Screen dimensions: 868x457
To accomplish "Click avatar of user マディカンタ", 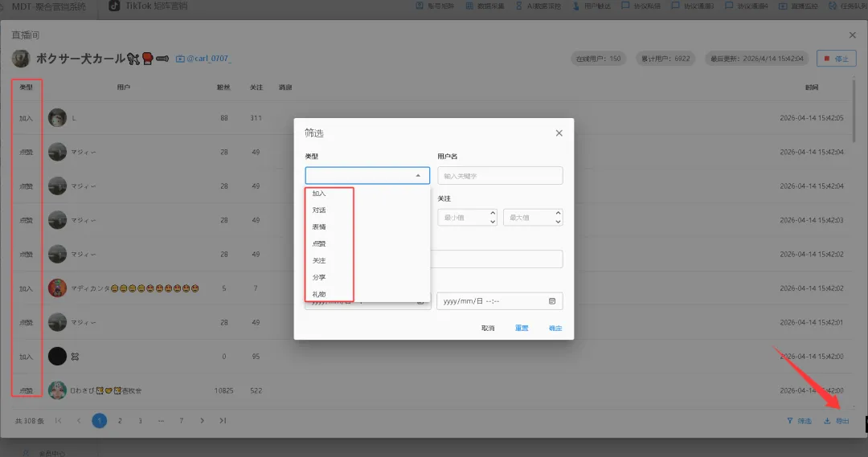I will pyautogui.click(x=57, y=288).
